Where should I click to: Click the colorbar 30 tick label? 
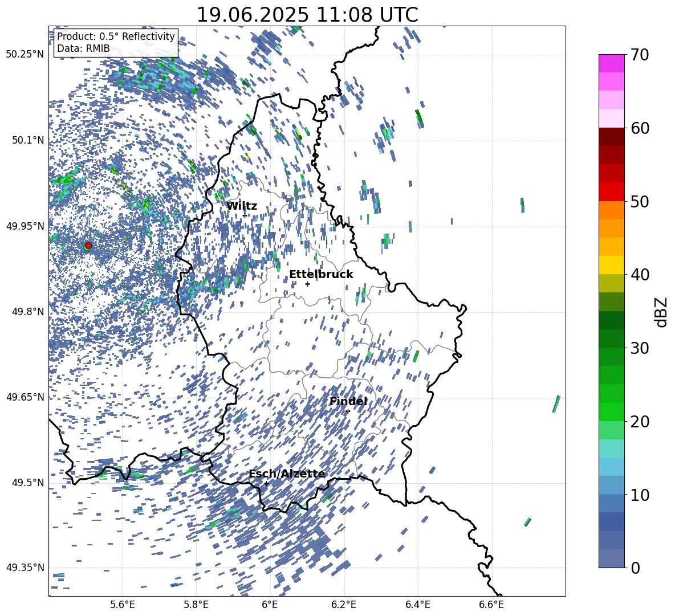point(640,348)
